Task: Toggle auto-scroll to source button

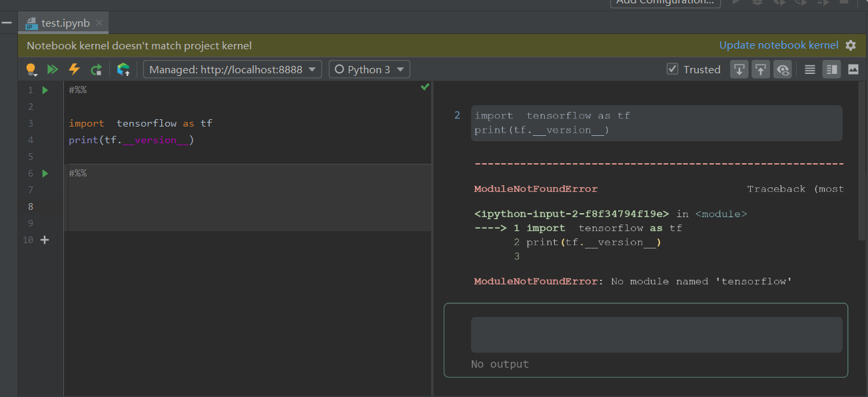Action: (761, 69)
